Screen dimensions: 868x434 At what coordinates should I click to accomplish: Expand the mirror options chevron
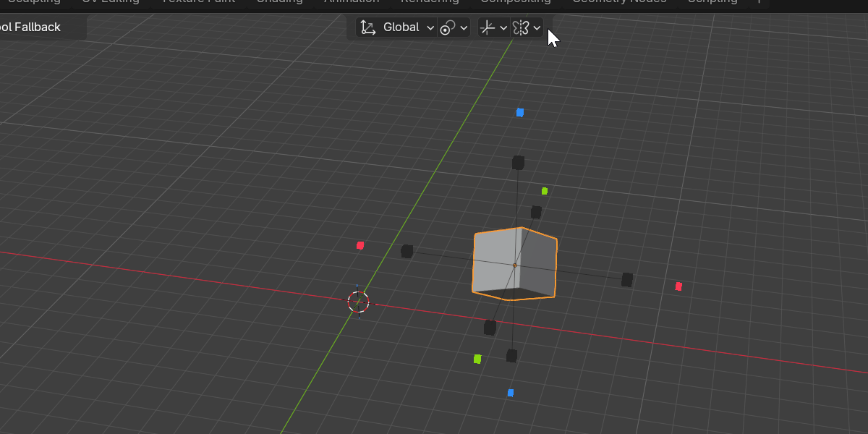pyautogui.click(x=537, y=27)
